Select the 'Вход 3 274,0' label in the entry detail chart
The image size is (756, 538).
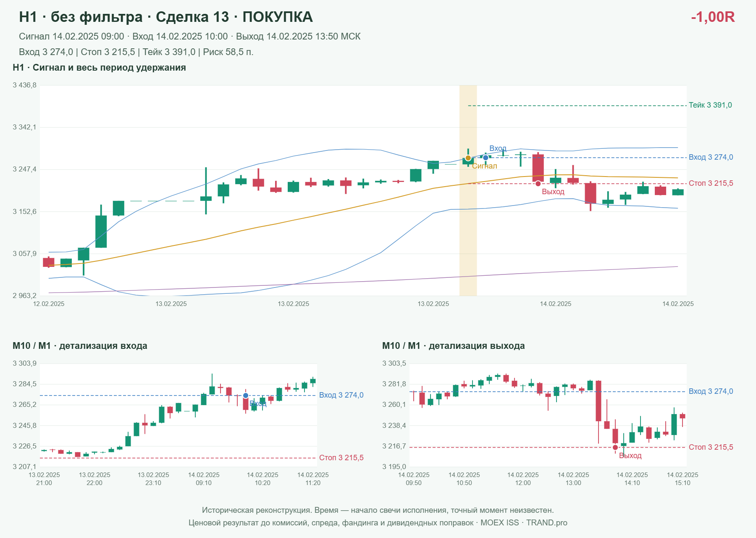point(341,395)
